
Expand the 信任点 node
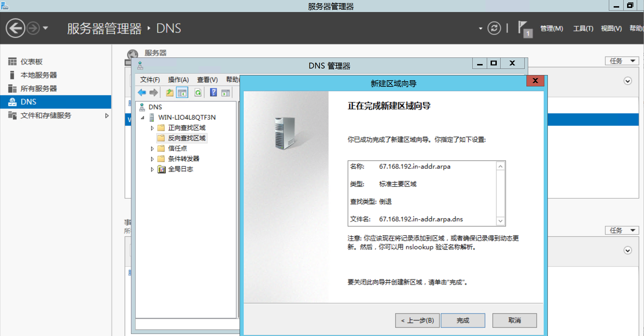[152, 149]
